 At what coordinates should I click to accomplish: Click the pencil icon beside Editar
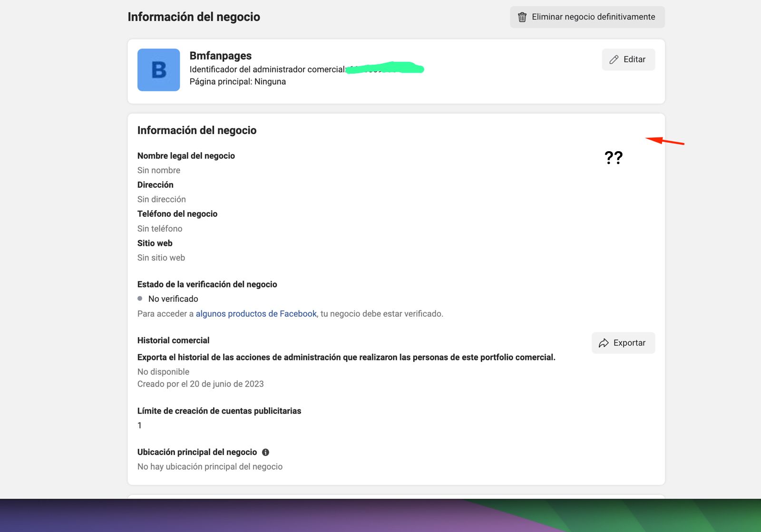pos(614,59)
